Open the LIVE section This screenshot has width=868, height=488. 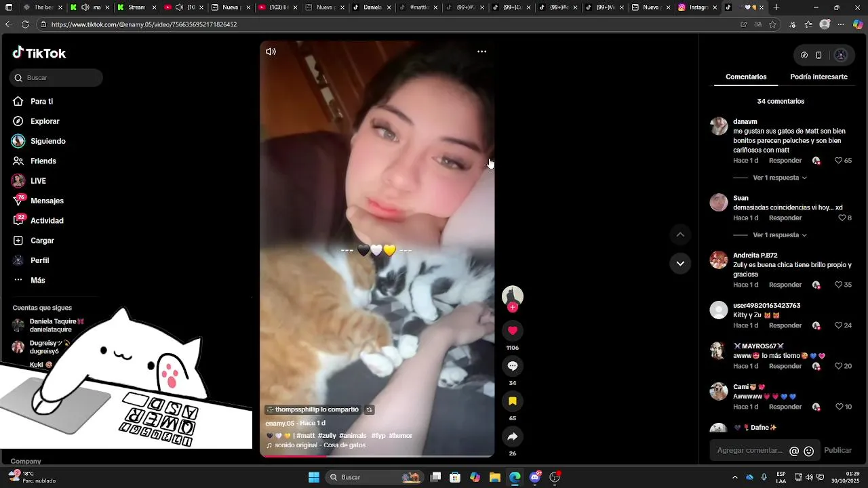pos(38,181)
